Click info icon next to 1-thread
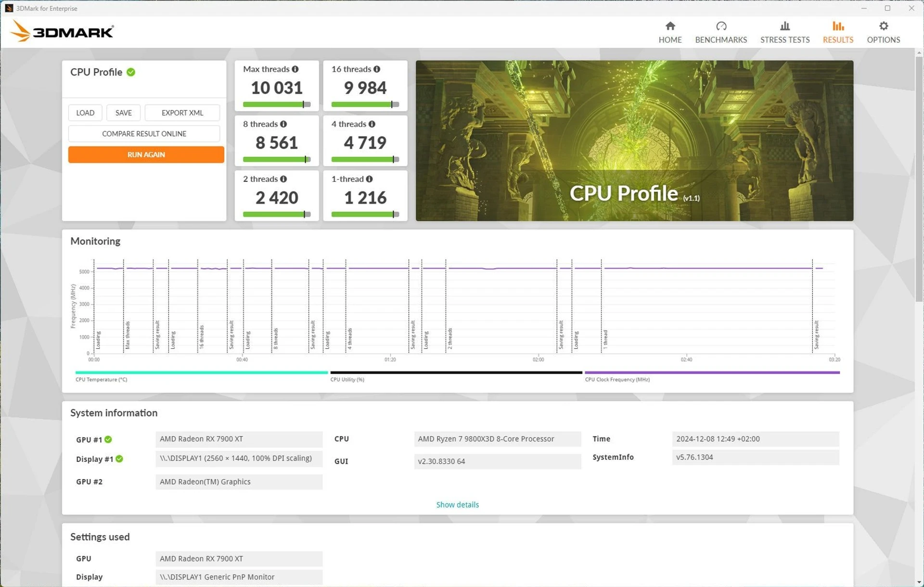 pos(369,179)
